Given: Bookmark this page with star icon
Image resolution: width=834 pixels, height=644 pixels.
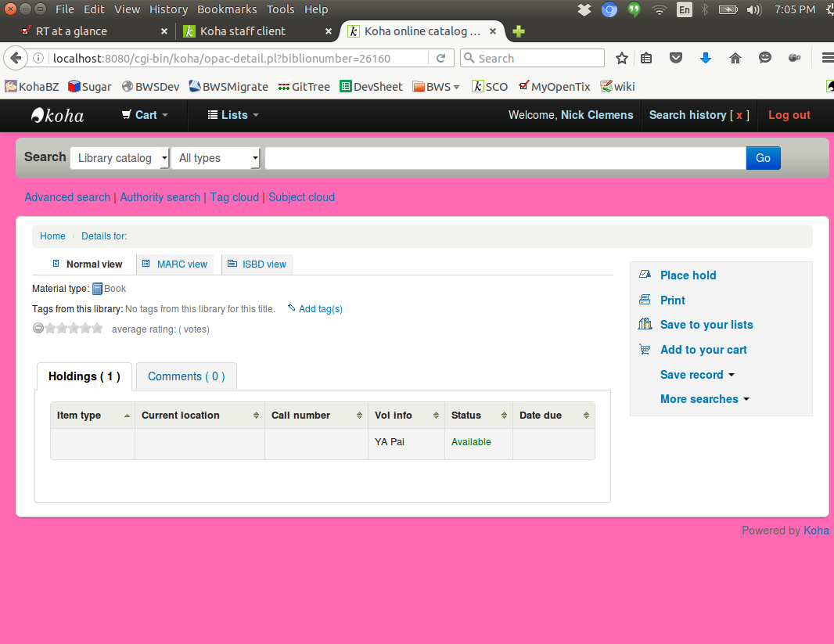Looking at the screenshot, I should (x=622, y=58).
